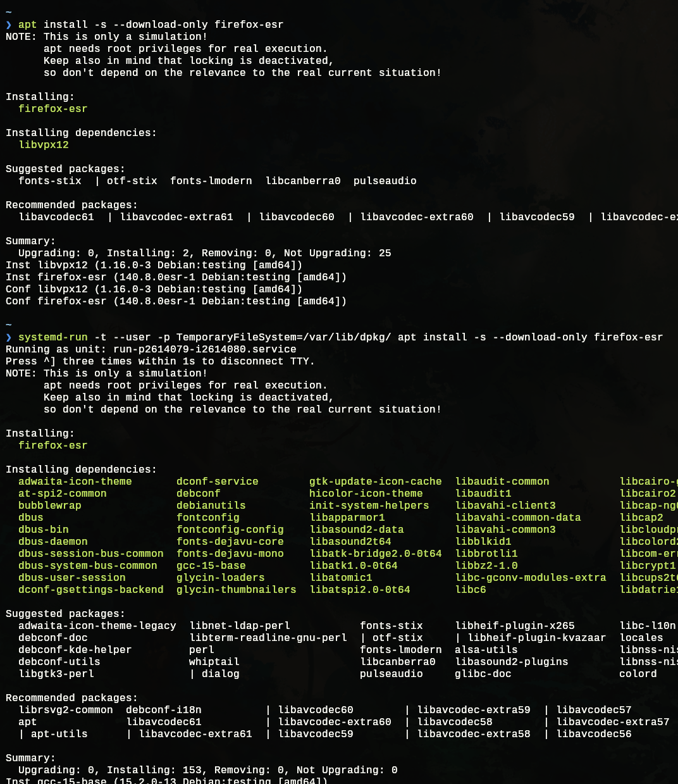Click 'debianutils' in dependency list
Screen dimensions: 678x784
(211, 506)
